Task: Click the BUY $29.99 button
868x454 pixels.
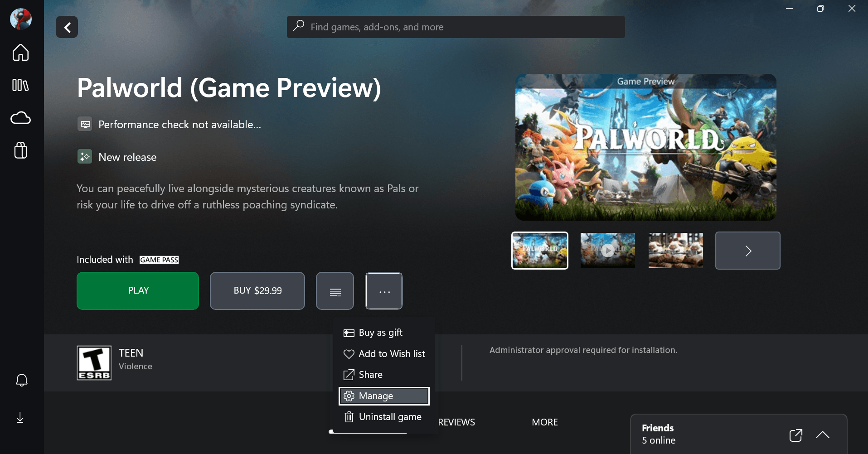Action: [x=257, y=291]
